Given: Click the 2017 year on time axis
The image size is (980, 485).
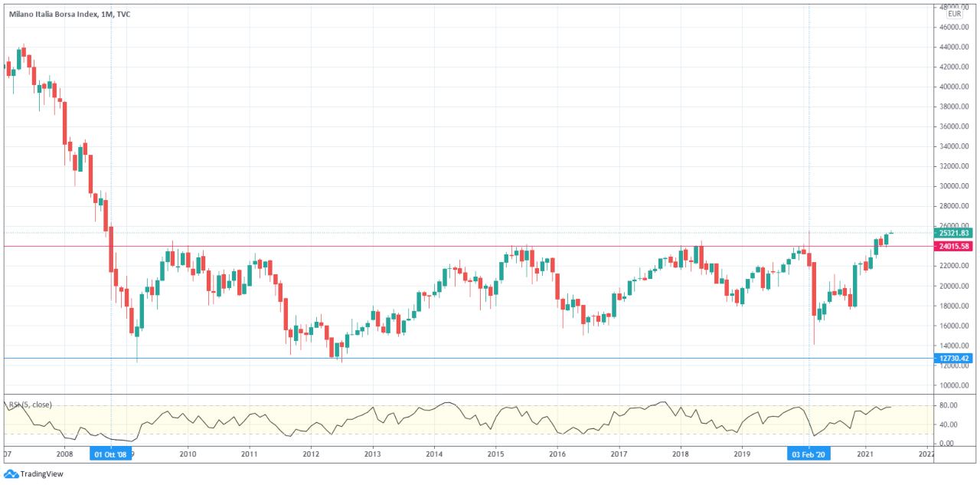Looking at the screenshot, I should pos(618,454).
